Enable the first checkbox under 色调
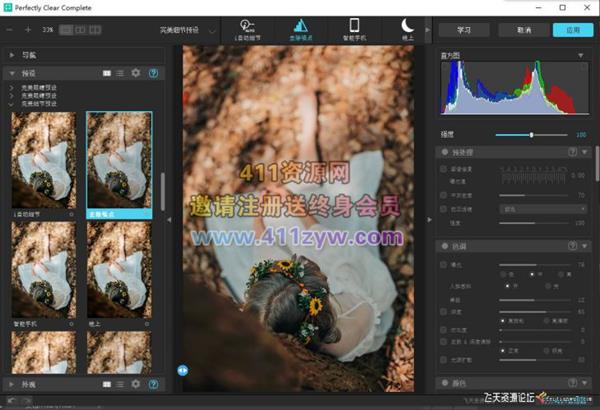The height and width of the screenshot is (410, 600). [443, 265]
